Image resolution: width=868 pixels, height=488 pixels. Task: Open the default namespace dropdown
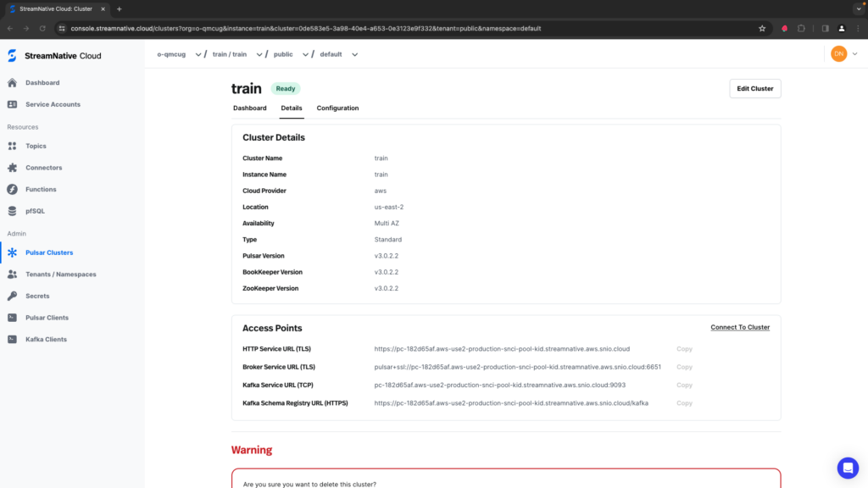point(354,54)
